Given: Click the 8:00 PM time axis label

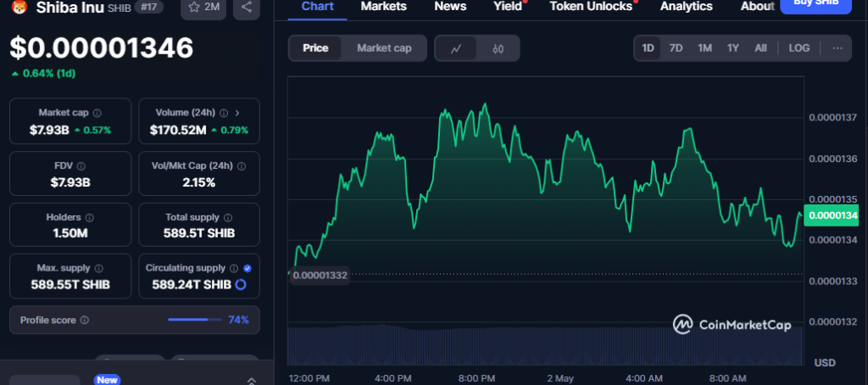Looking at the screenshot, I should pyautogui.click(x=475, y=378).
